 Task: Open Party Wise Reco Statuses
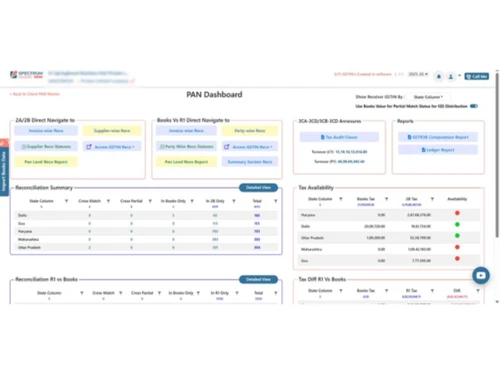(186, 147)
